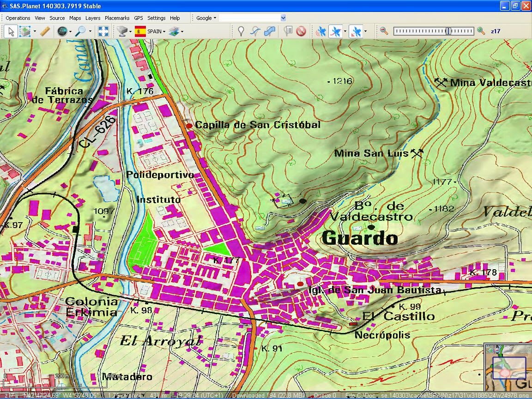Select the arrow pointer move tool
532x399 pixels.
click(x=11, y=31)
